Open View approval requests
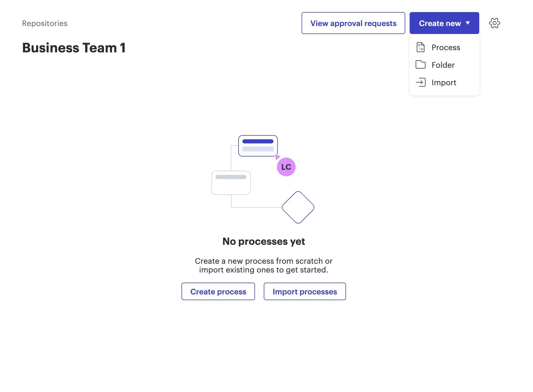The image size is (533, 392). 353,23
